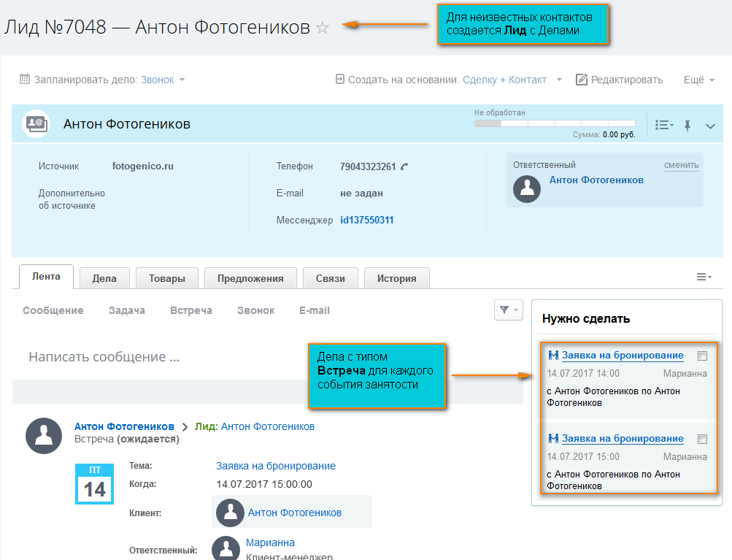Collapse the lead card with chevron
This screenshot has width=732, height=560.
tap(710, 126)
